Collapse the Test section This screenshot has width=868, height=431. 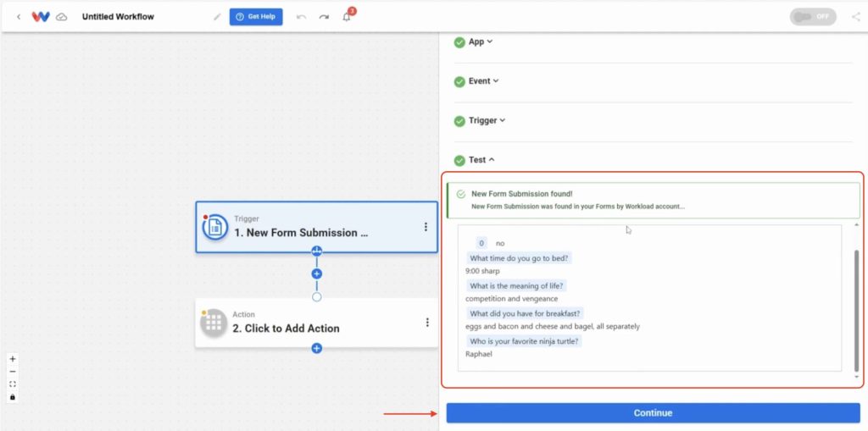tap(481, 159)
